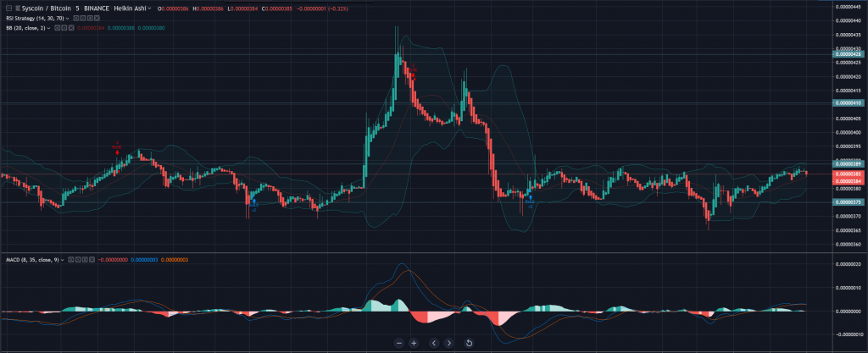Select the 0.00000428 price line label
Image resolution: width=868 pixels, height=353 pixels.
point(849,54)
